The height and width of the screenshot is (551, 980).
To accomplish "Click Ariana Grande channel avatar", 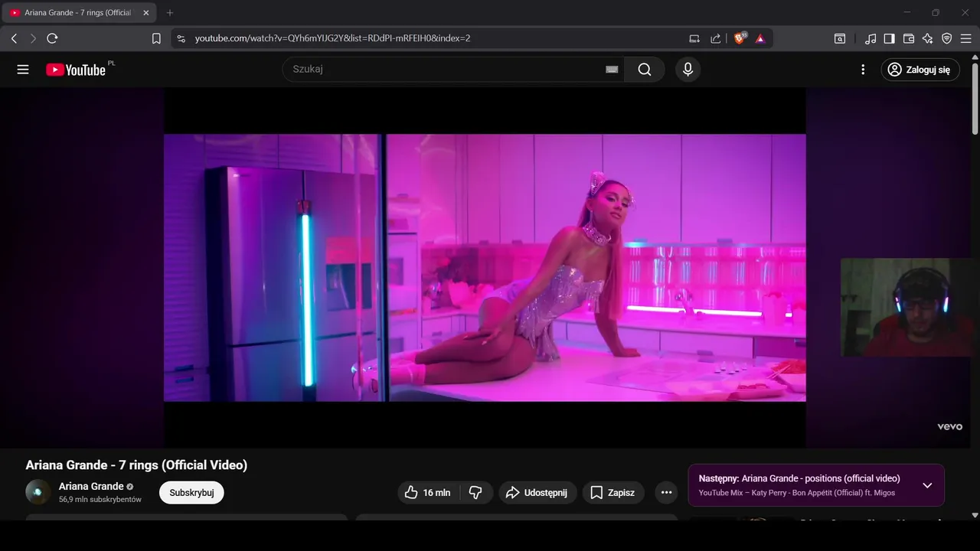I will click(x=38, y=492).
